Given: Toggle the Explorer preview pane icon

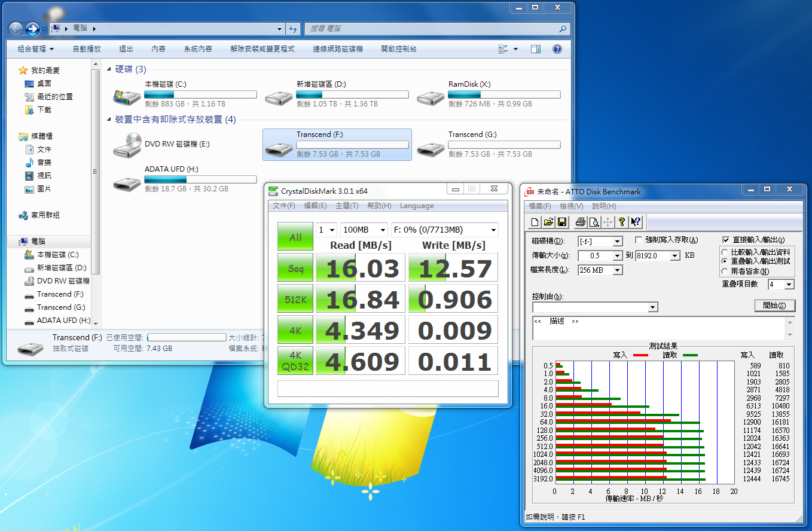Looking at the screenshot, I should tap(535, 49).
